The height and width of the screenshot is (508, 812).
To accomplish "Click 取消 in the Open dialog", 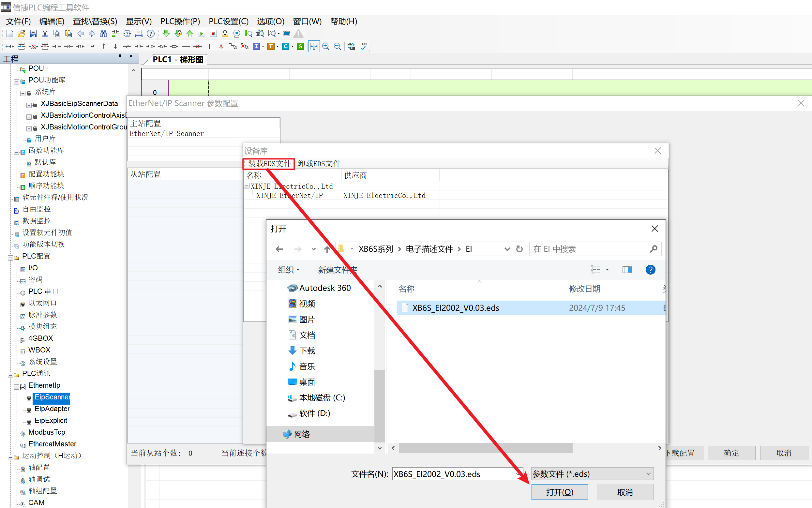I will click(x=625, y=492).
